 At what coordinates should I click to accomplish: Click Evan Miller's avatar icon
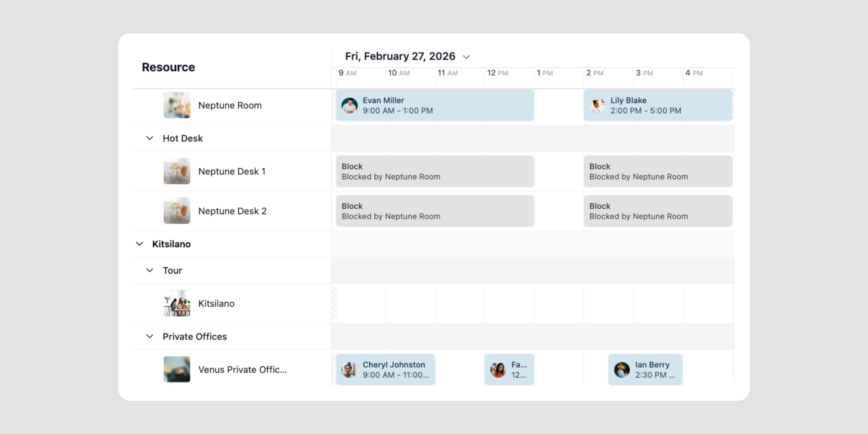(349, 106)
